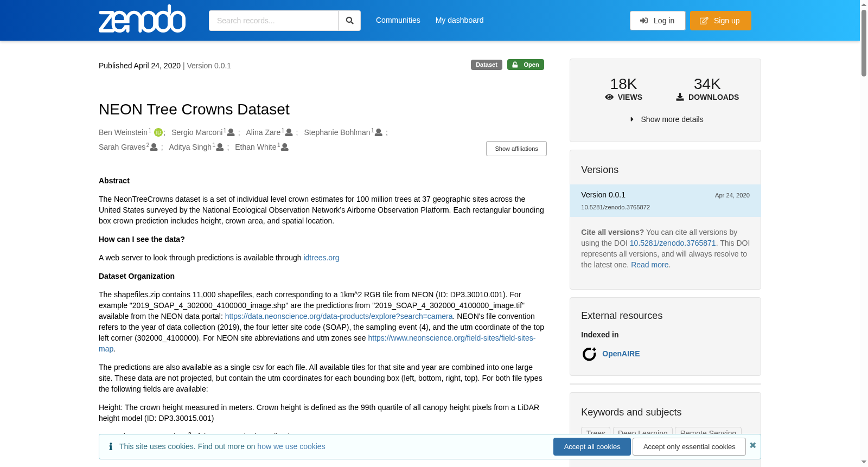Click the person icon beside Stephanie Bohlman
Viewport: 868px width, 467px height.
tap(379, 132)
